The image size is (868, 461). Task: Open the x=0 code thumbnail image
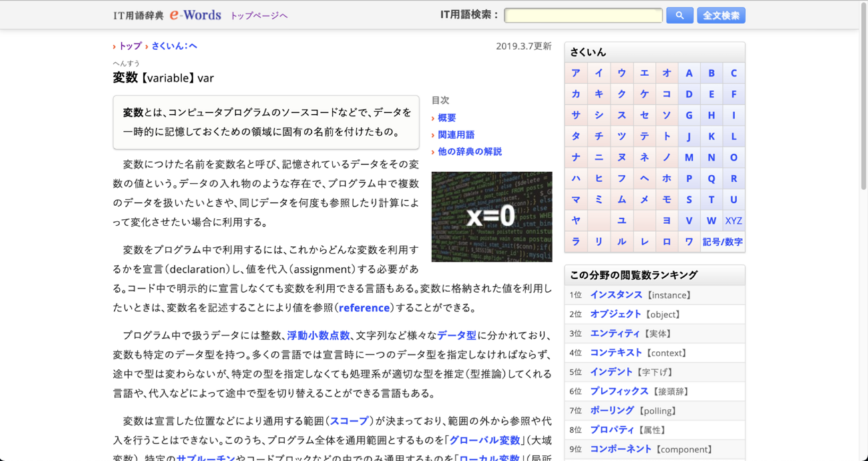tap(491, 217)
